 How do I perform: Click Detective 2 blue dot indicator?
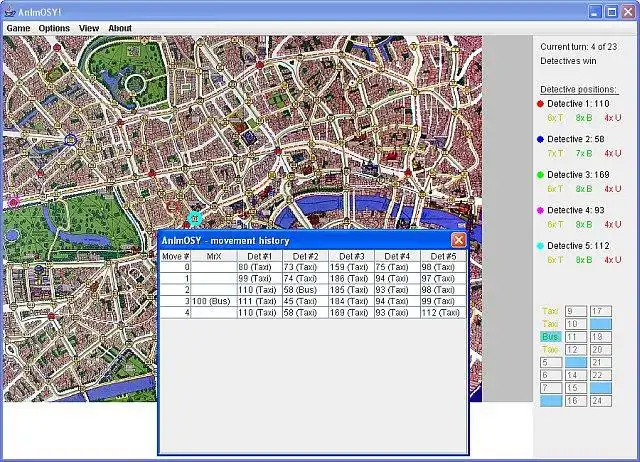pyautogui.click(x=541, y=139)
